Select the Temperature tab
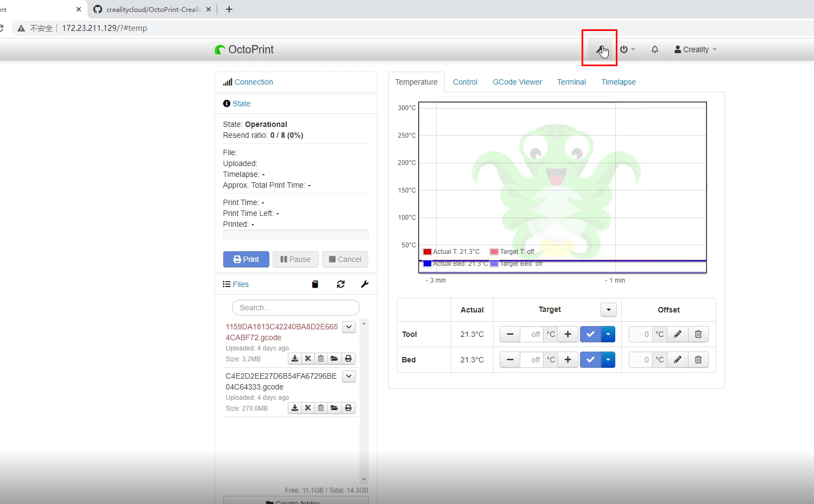 pos(417,82)
